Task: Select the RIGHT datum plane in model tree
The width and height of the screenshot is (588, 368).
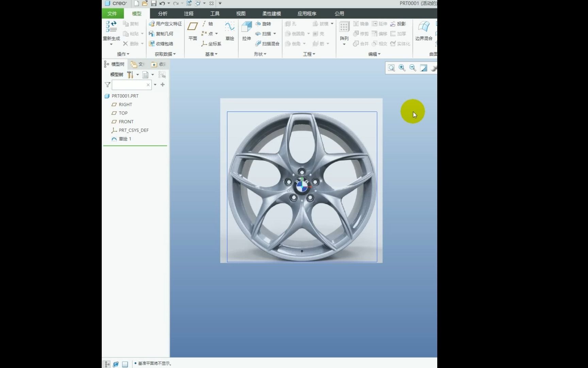Action: click(122, 105)
